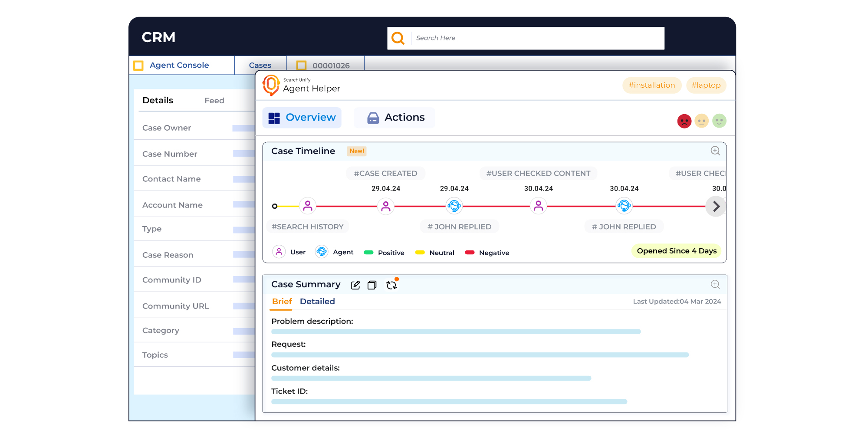
Task: Click the agent marker dated 30.04.24
Action: point(624,206)
